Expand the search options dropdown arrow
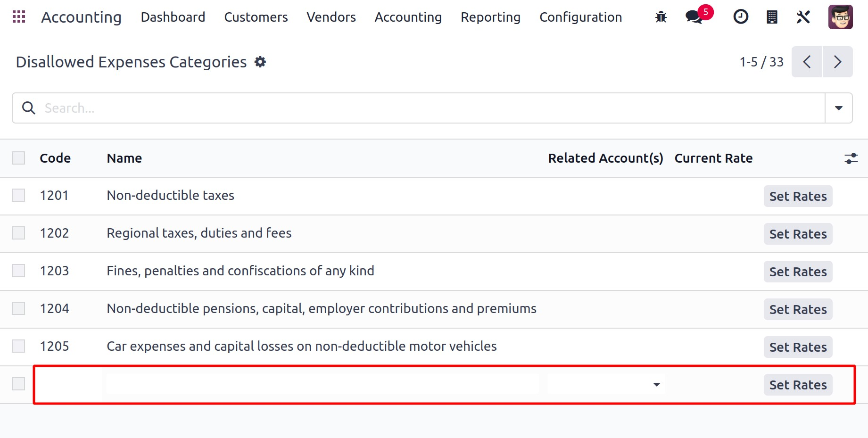This screenshot has width=868, height=438. (839, 108)
